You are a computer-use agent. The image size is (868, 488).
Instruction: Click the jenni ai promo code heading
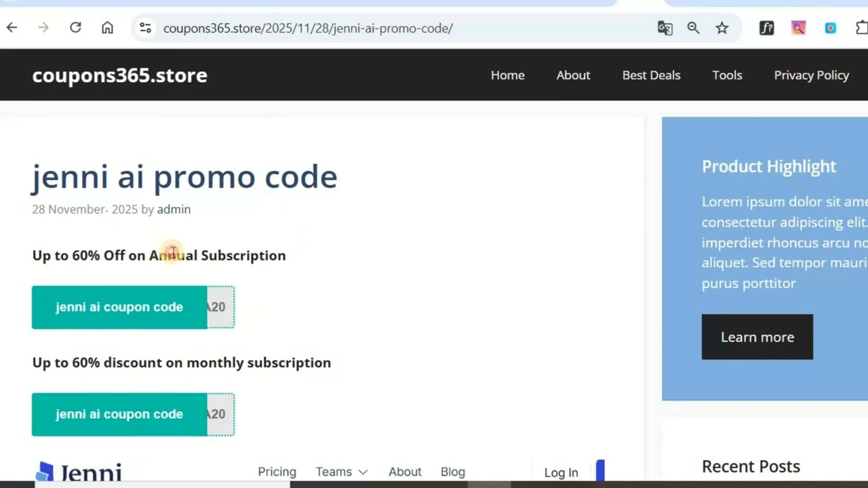click(184, 177)
